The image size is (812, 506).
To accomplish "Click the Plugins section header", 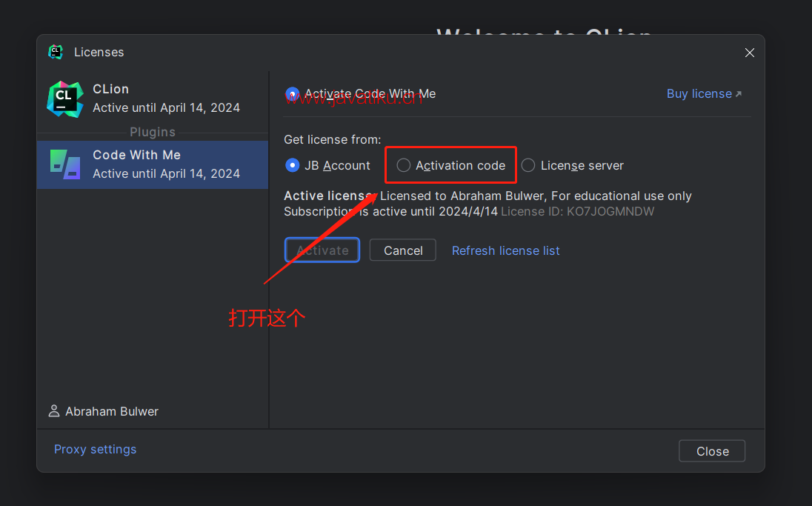I will click(153, 132).
